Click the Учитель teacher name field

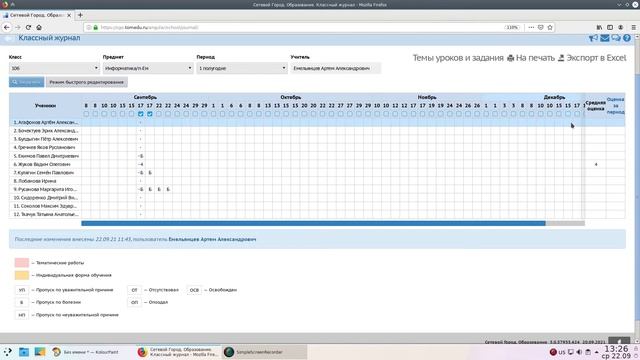pyautogui.click(x=336, y=68)
